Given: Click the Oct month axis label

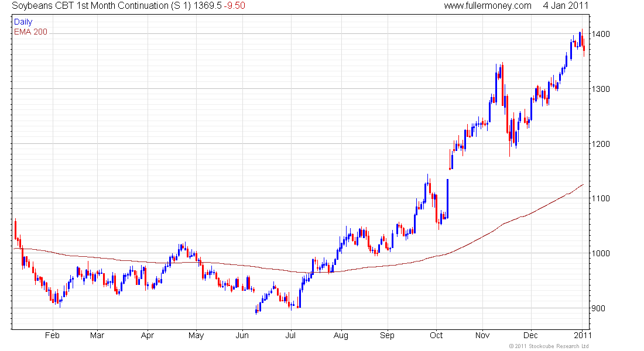Looking at the screenshot, I should pyautogui.click(x=436, y=335).
